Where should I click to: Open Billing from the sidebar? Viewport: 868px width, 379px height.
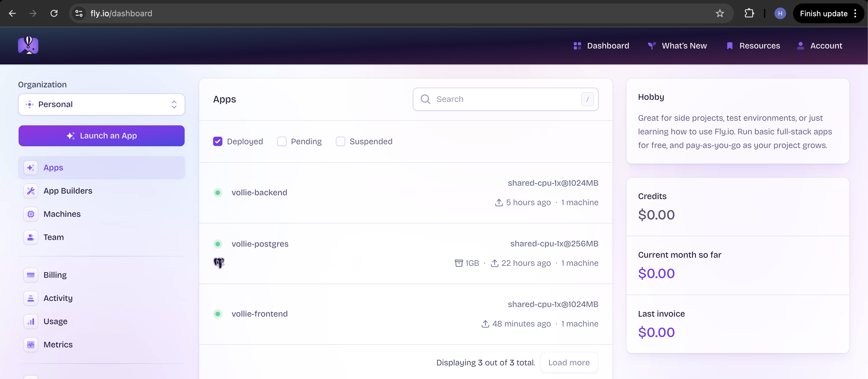tap(101, 275)
